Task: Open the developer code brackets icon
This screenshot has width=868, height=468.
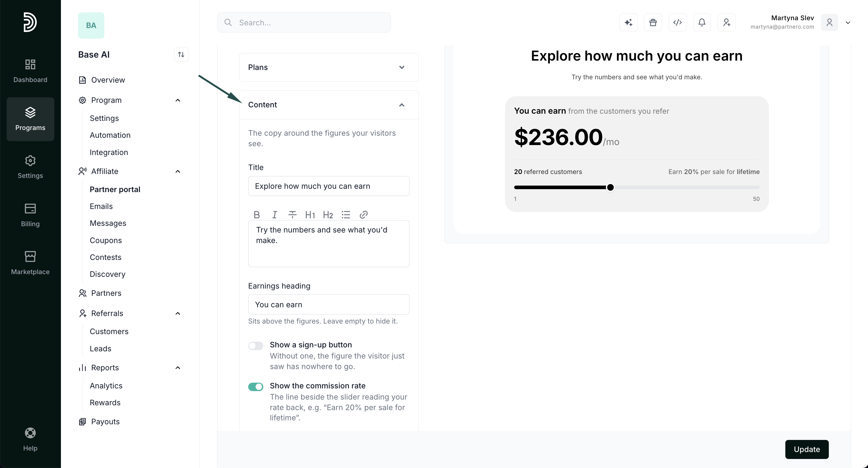Action: (x=677, y=23)
